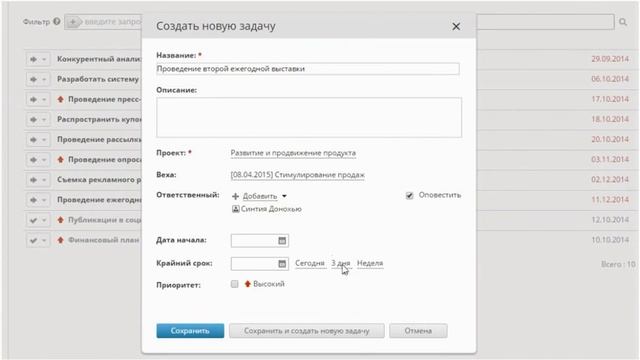This screenshot has height=360, width=640.
Task: Expand the Добавить dropdown arrow
Action: [284, 196]
